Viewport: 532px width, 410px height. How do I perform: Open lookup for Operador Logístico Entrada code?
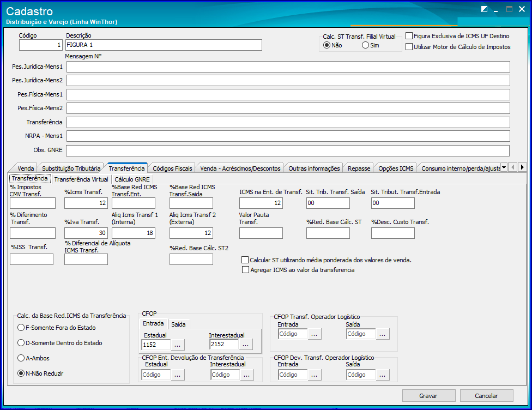tap(314, 334)
